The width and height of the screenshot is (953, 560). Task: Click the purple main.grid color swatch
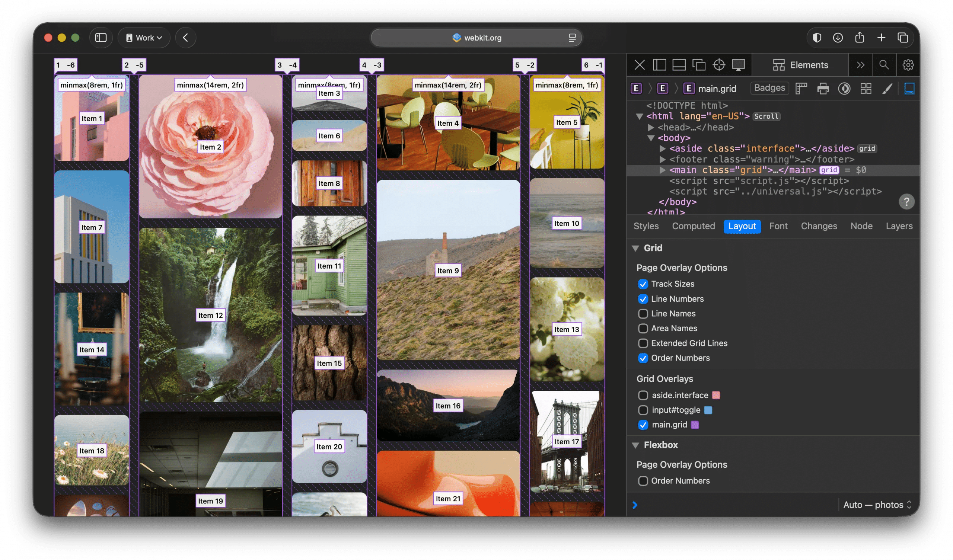pos(695,425)
